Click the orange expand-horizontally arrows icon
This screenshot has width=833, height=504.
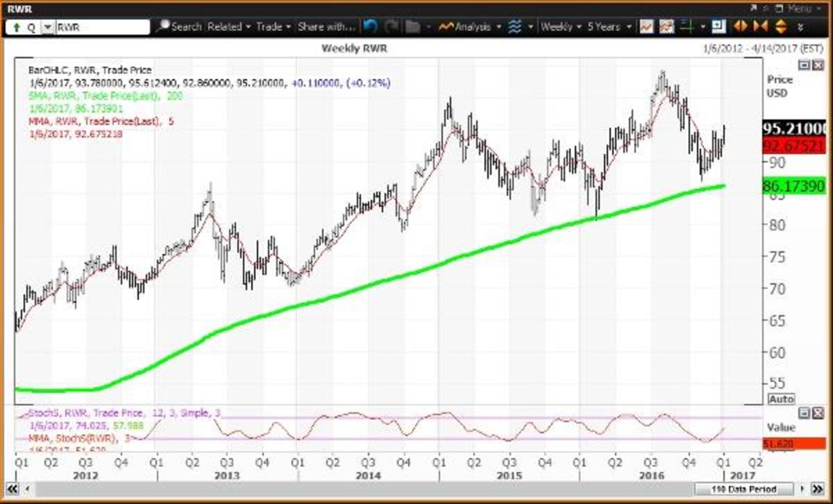[740, 27]
